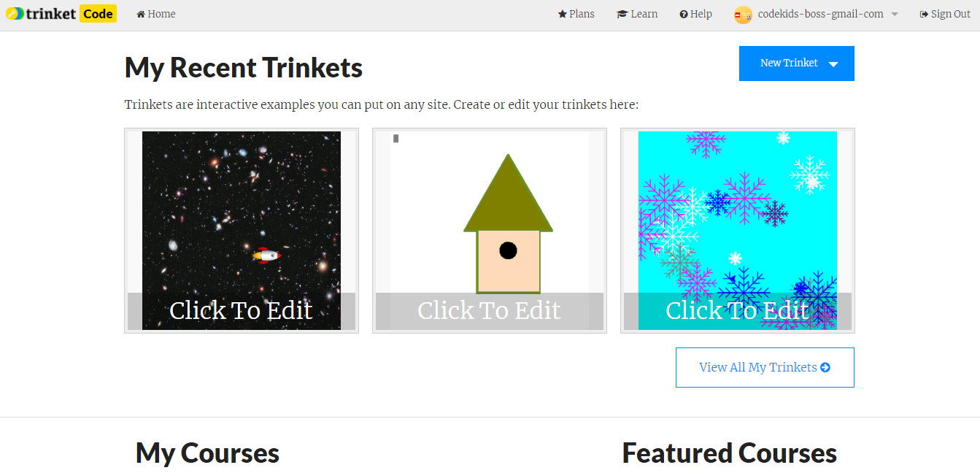Click Click To Edit on the birdhouse trinket
980x473 pixels.
(489, 311)
